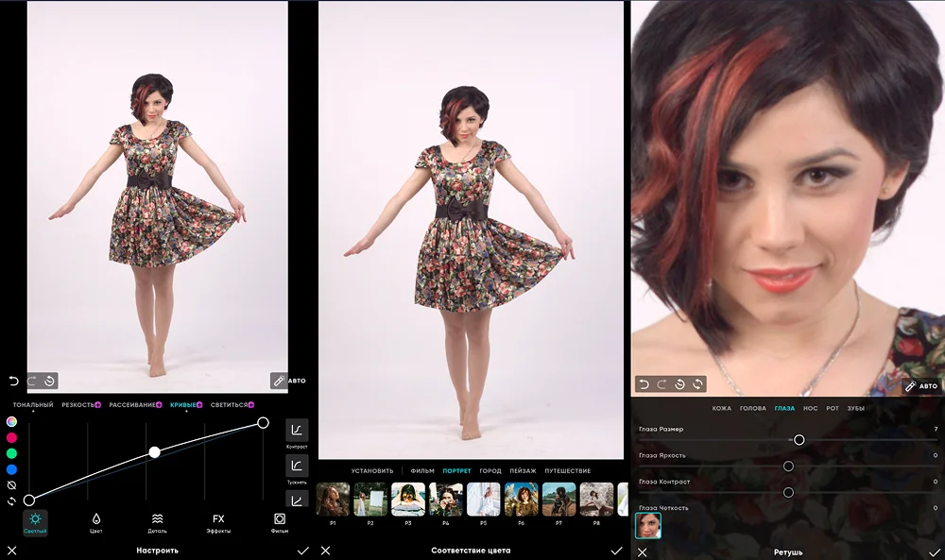The width and height of the screenshot is (945, 560).
Task: Confirm the Соответствие цвета changes with the checkmark
Action: 616,550
